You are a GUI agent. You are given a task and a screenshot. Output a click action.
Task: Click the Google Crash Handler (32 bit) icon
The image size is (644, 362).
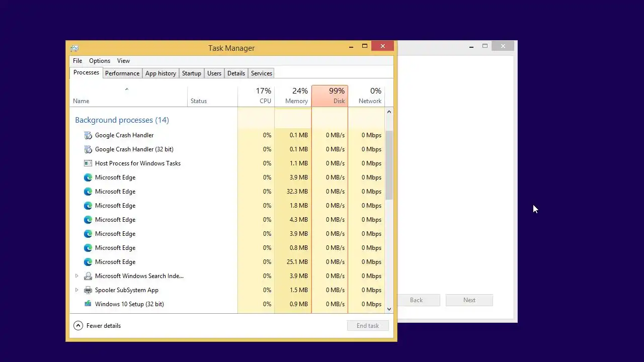[x=88, y=149]
